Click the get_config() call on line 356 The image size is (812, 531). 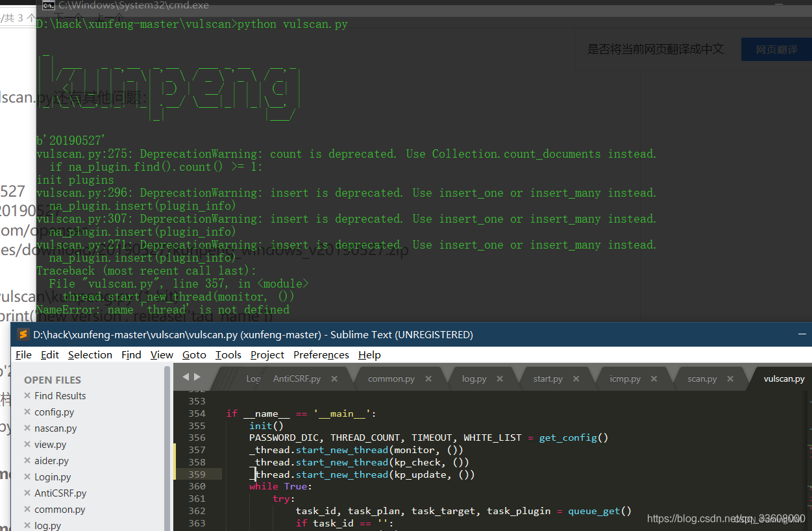(x=574, y=438)
